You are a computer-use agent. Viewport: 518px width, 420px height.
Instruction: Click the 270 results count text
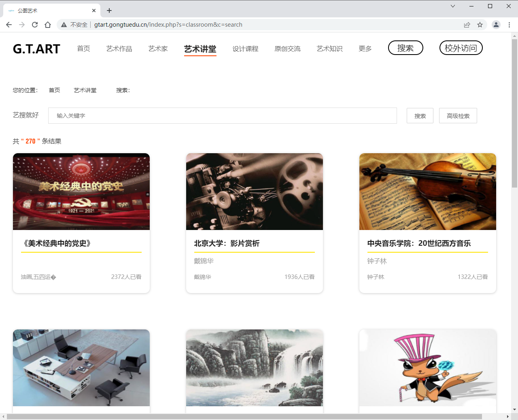(x=30, y=141)
